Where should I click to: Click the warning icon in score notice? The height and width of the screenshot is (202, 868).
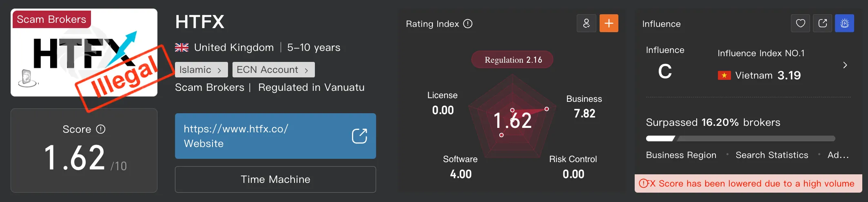pyautogui.click(x=643, y=183)
